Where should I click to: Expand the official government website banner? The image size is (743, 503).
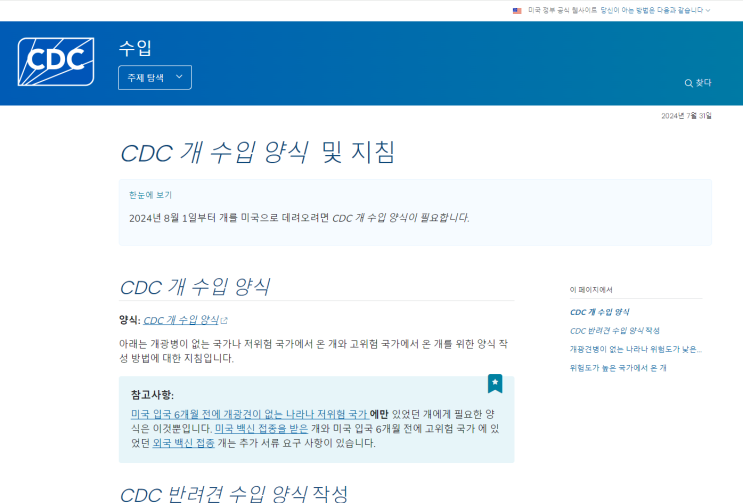[x=656, y=10]
